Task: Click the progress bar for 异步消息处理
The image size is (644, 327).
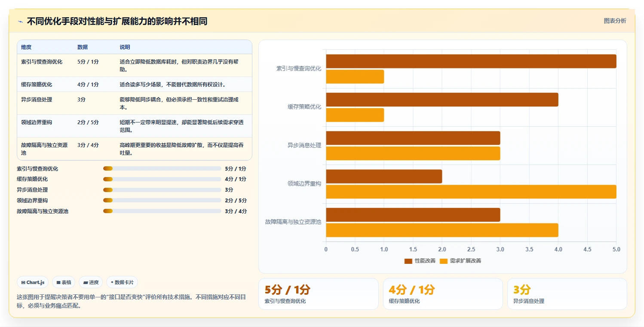Action: click(x=162, y=189)
